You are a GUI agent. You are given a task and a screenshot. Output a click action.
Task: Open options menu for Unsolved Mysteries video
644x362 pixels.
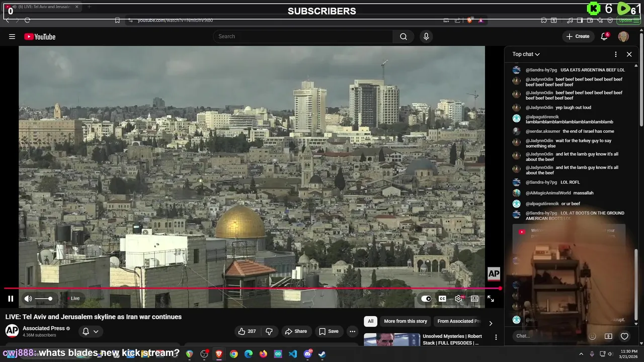pyautogui.click(x=496, y=337)
